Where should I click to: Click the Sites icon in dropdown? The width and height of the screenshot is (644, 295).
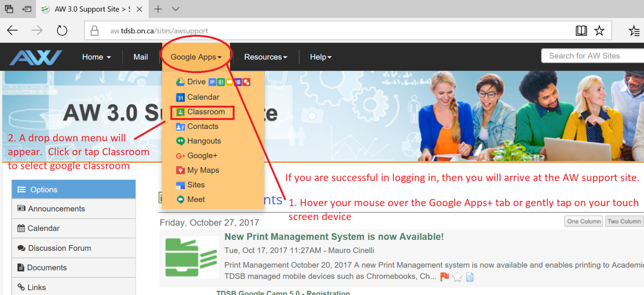180,185
